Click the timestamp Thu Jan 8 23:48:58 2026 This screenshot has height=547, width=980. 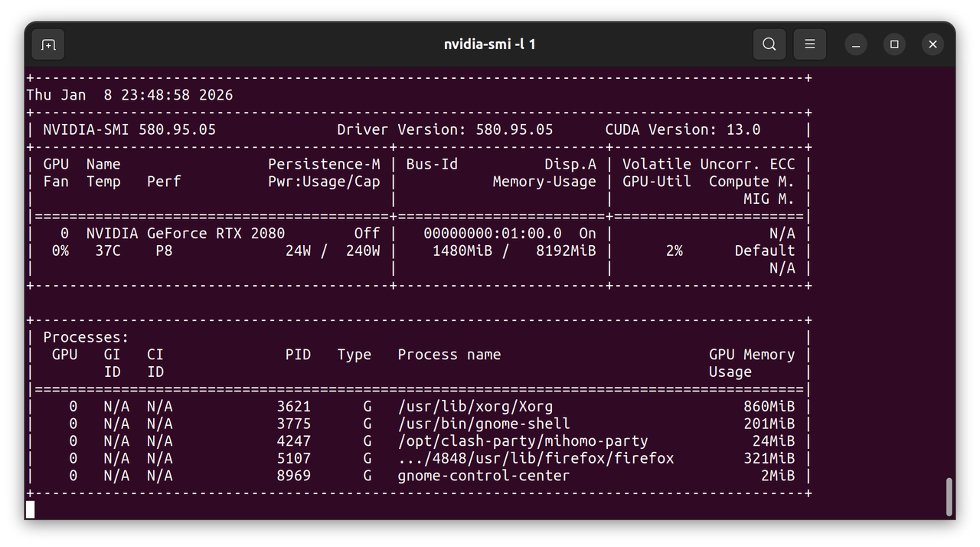click(x=129, y=95)
